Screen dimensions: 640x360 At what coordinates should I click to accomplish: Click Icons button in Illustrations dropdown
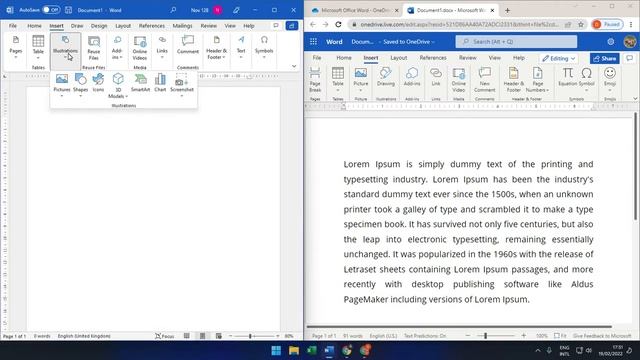[98, 82]
